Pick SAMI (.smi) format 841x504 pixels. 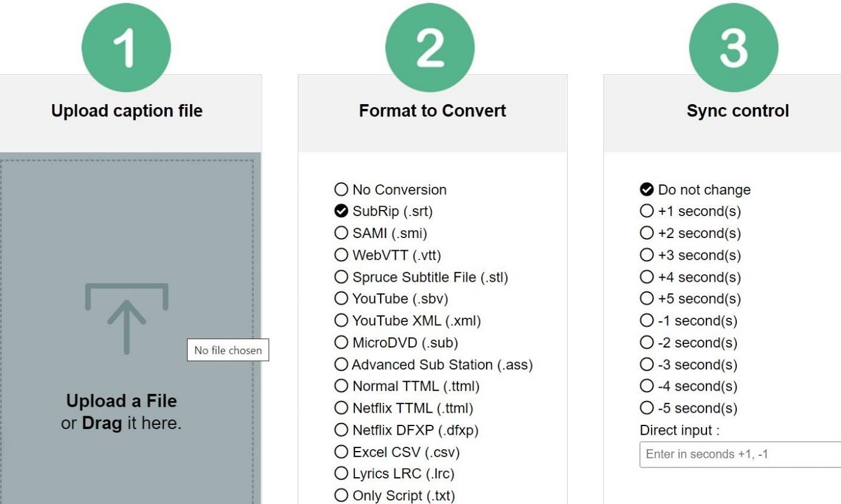(x=341, y=233)
